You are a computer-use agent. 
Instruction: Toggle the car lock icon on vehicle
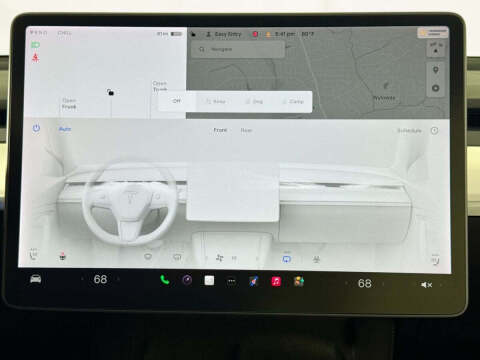[x=110, y=92]
